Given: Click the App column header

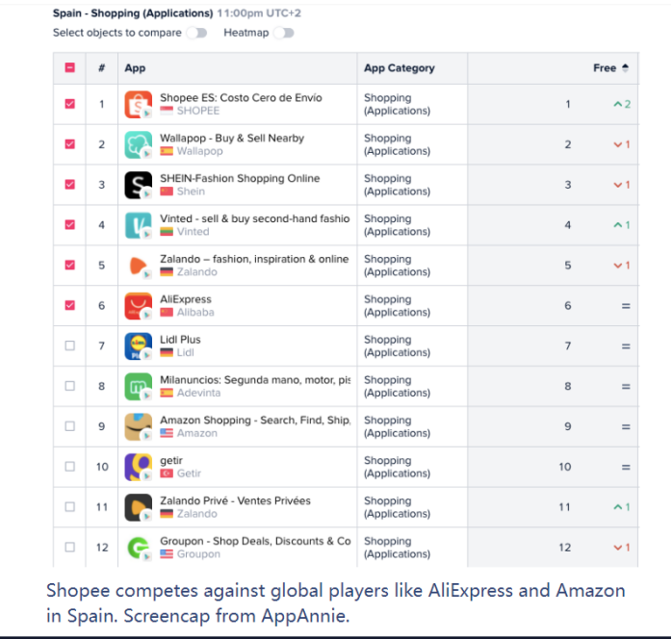Looking at the screenshot, I should (x=135, y=68).
